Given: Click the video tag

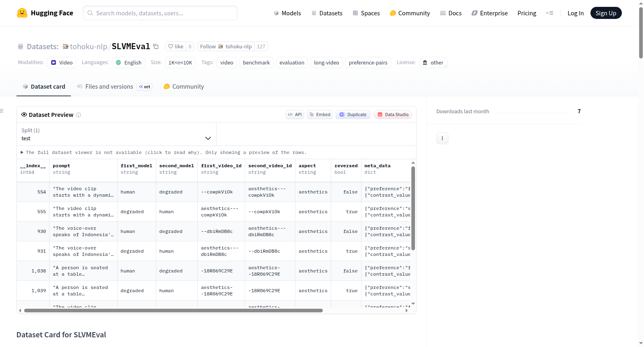Looking at the screenshot, I should click(x=227, y=62).
